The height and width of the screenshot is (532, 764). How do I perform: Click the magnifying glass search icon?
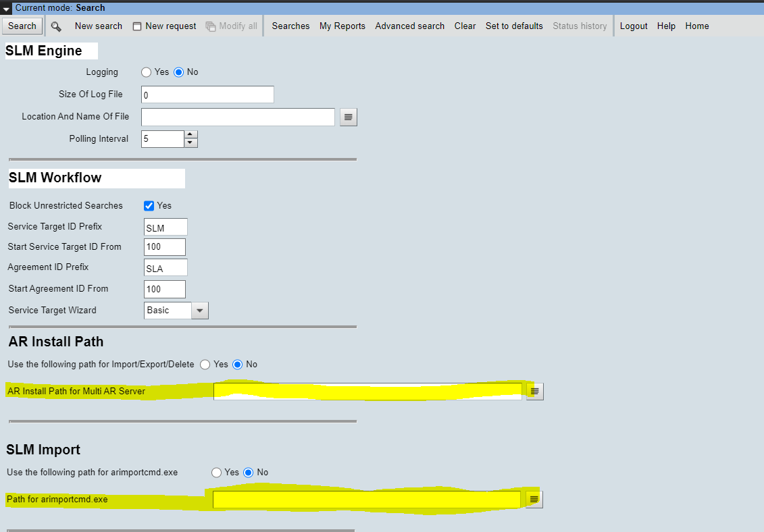[55, 26]
